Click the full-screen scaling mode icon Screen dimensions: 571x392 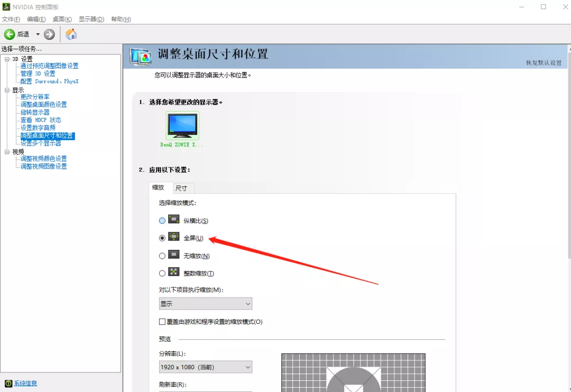[174, 237]
